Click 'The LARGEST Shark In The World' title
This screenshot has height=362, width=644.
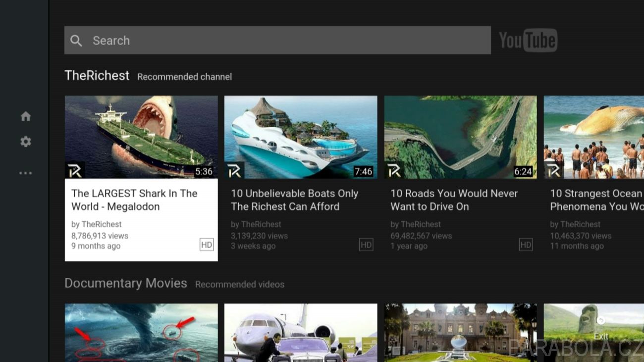tap(134, 200)
